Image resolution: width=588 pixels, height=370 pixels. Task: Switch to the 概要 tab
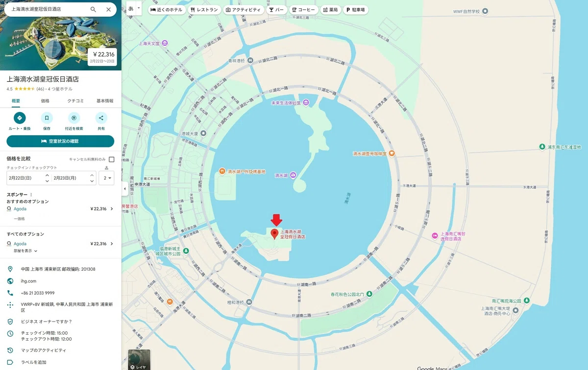[16, 101]
